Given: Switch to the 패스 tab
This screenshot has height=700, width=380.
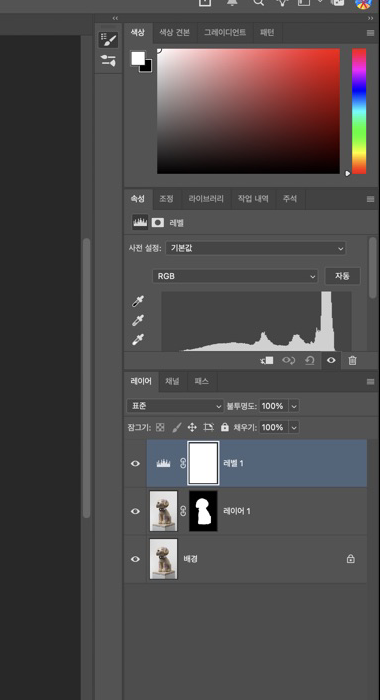Looking at the screenshot, I should pyautogui.click(x=201, y=381).
